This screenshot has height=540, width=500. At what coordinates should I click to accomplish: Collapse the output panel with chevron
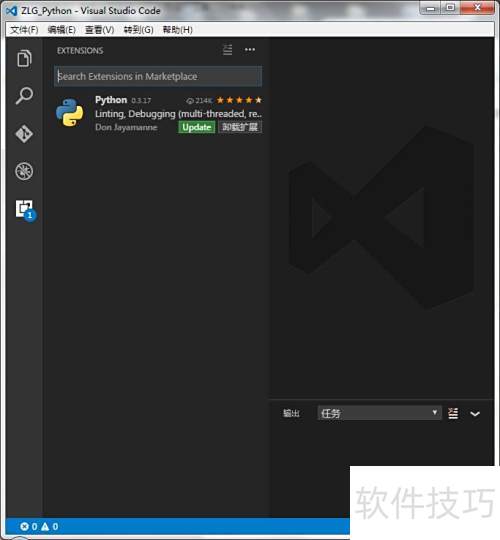475,414
